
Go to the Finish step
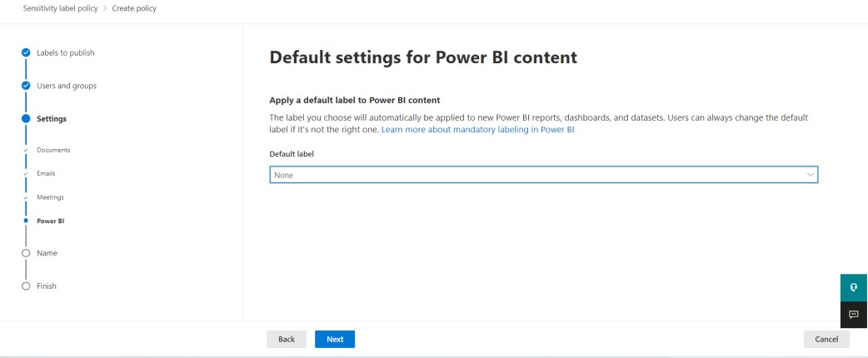point(47,286)
